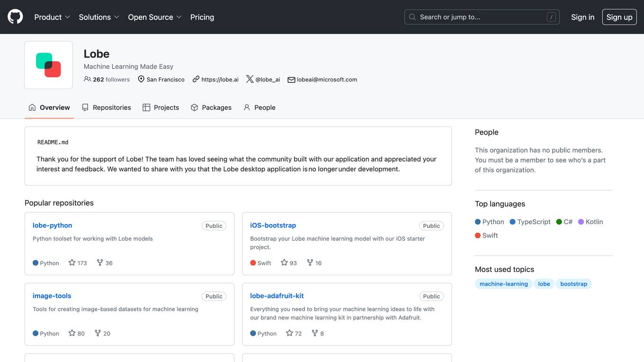The image size is (644, 362).
Task: Filter by TypeScript in Top languages
Action: [x=530, y=222]
